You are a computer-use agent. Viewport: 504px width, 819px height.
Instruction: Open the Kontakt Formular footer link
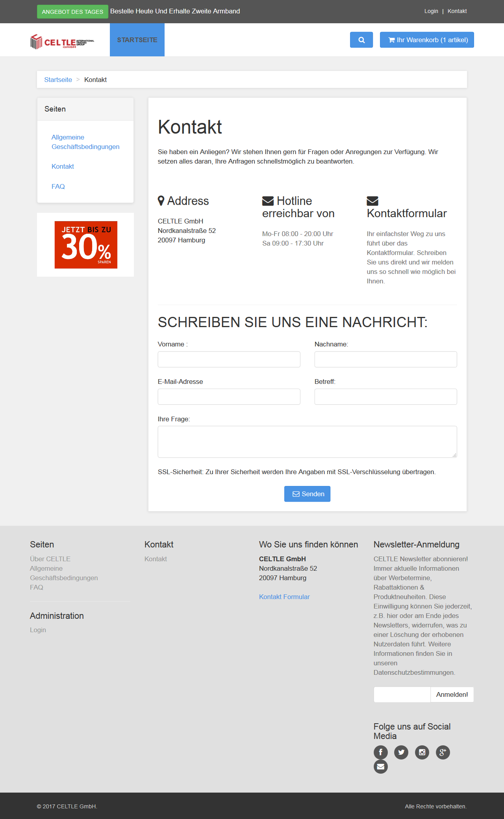284,597
